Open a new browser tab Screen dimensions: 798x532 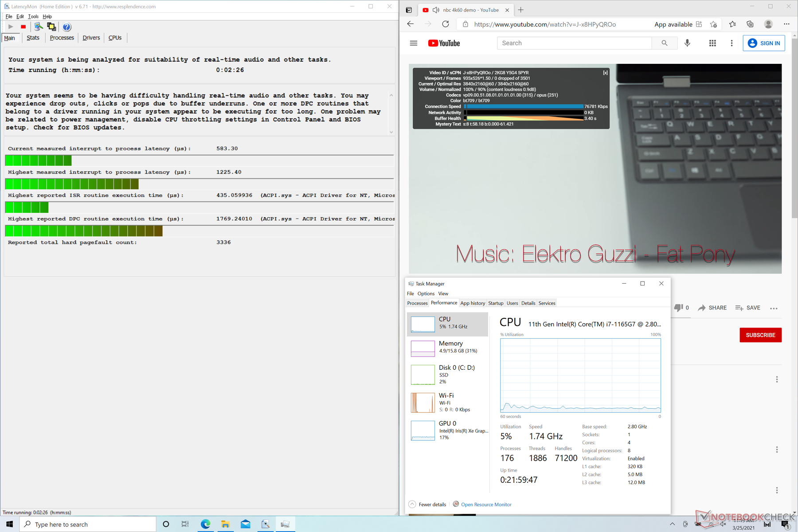click(521, 10)
